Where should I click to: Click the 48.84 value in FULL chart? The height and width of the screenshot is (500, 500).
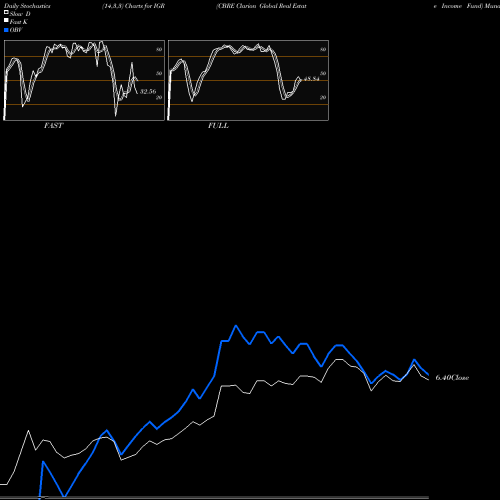pyautogui.click(x=312, y=79)
